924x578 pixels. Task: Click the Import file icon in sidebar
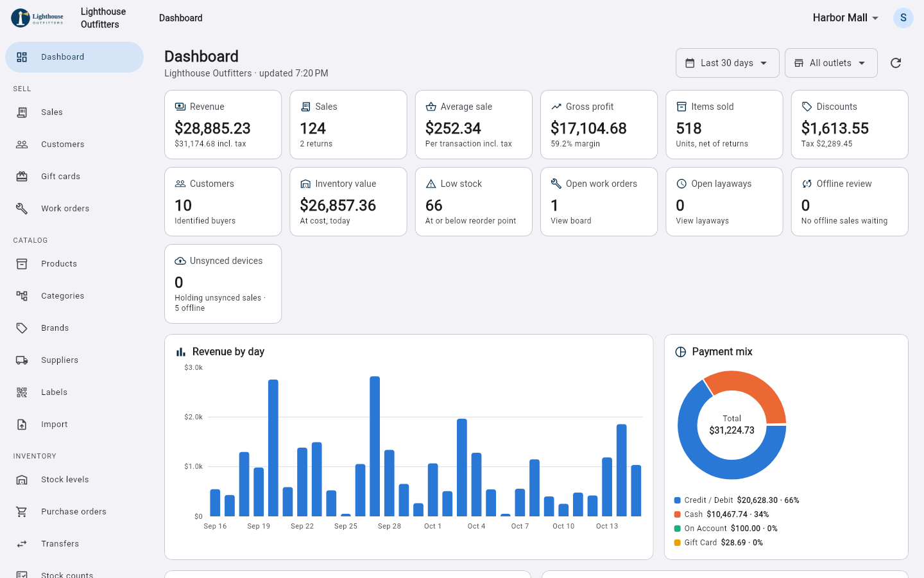(22, 425)
